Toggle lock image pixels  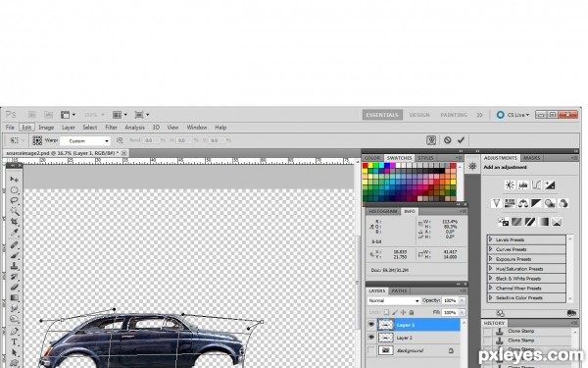395,312
